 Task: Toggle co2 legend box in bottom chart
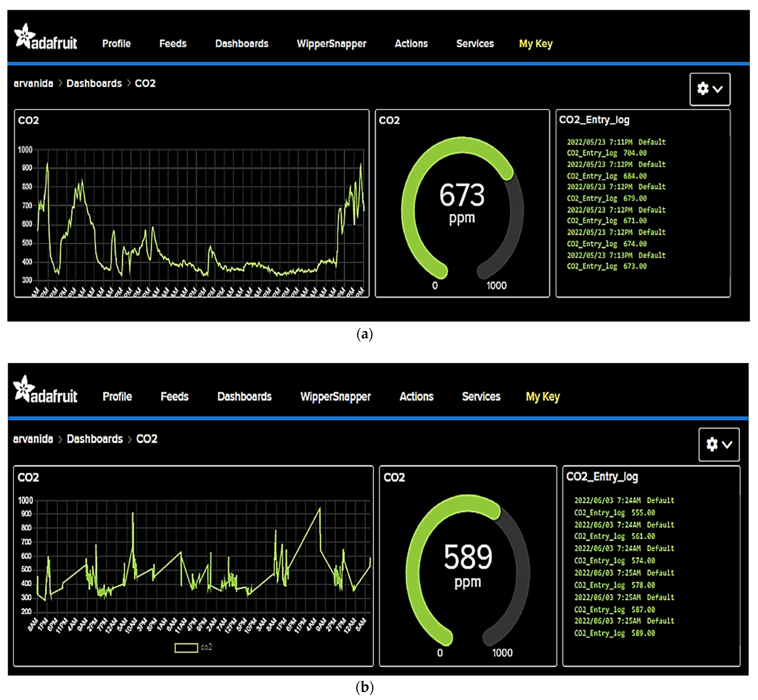[186, 648]
